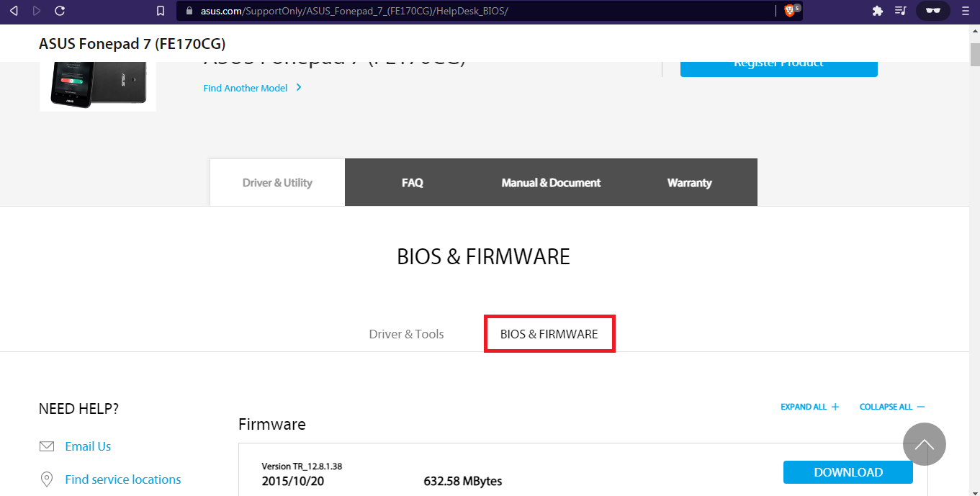
Task: Click the minus icon beside COLLAPSE ALL
Action: tap(921, 407)
